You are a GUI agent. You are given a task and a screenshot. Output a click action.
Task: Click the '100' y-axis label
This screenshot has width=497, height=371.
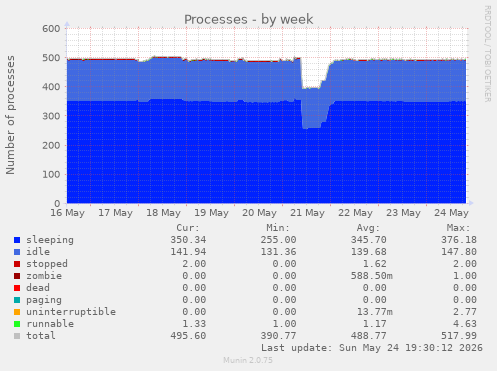tap(51, 174)
